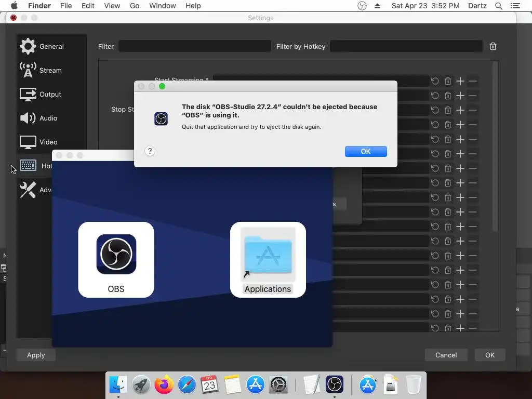Viewport: 532px width, 399px height.
Task: Dismiss the eject error with OK
Action: (366, 151)
